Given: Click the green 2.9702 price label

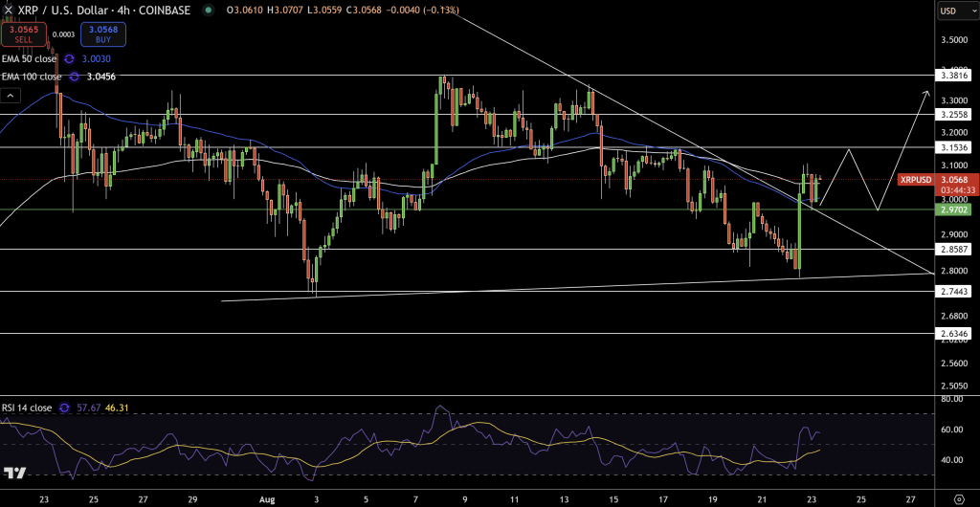Looking at the screenshot, I should click(953, 209).
